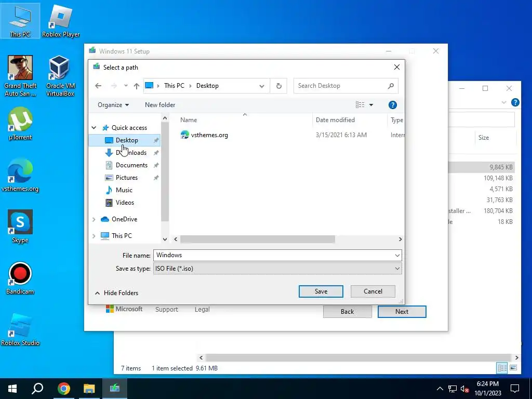Click Help icon in background Explorer window
532x399 pixels.
coord(515,102)
